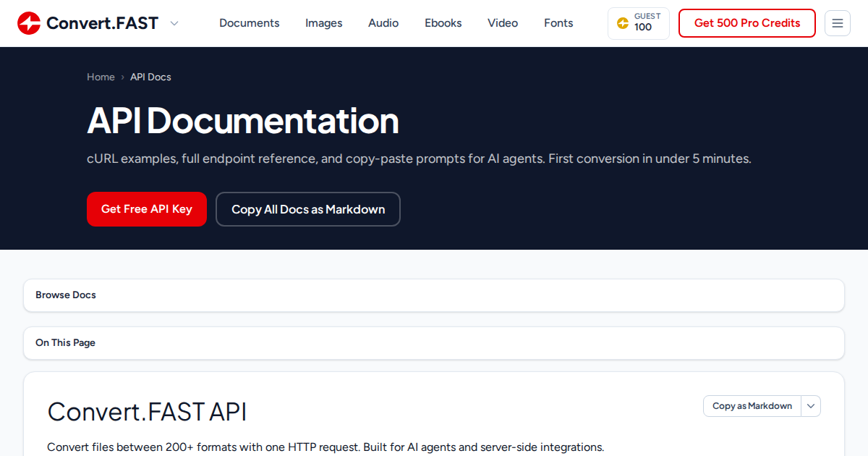The height and width of the screenshot is (456, 868).
Task: Open the Copy as Markdown dropdown arrow
Action: tap(811, 406)
